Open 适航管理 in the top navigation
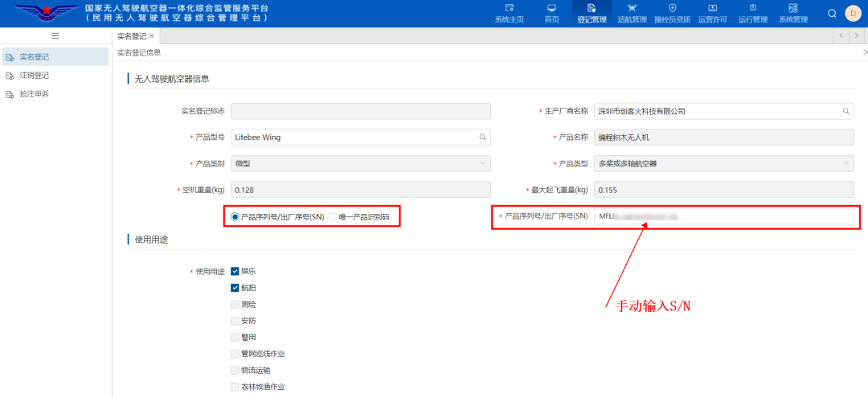 tap(632, 13)
